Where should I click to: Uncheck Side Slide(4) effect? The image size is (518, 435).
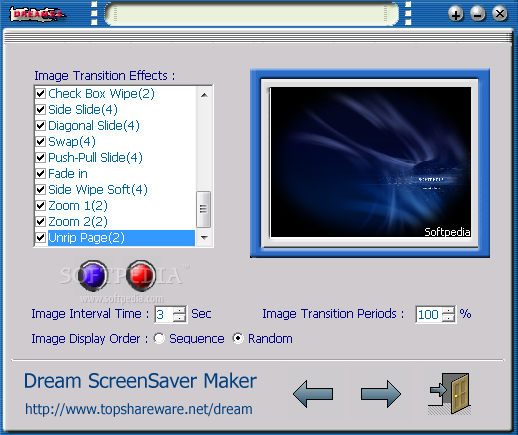[41, 109]
